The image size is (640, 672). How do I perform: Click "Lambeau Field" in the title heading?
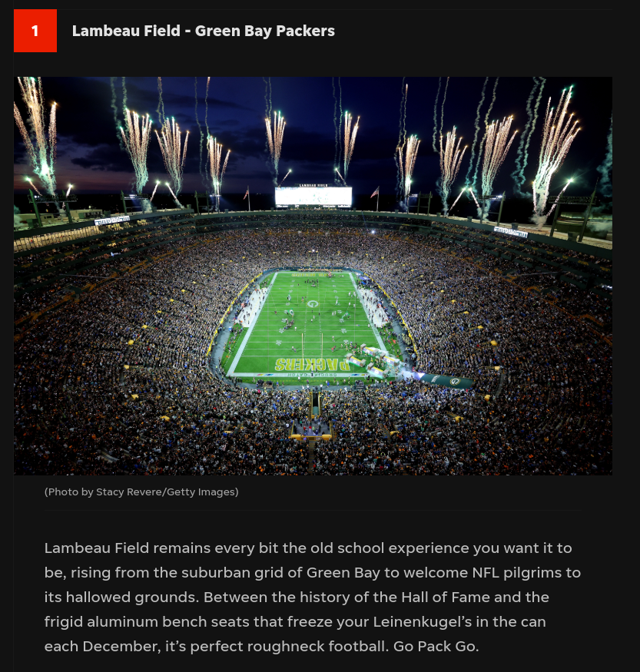pyautogui.click(x=126, y=31)
